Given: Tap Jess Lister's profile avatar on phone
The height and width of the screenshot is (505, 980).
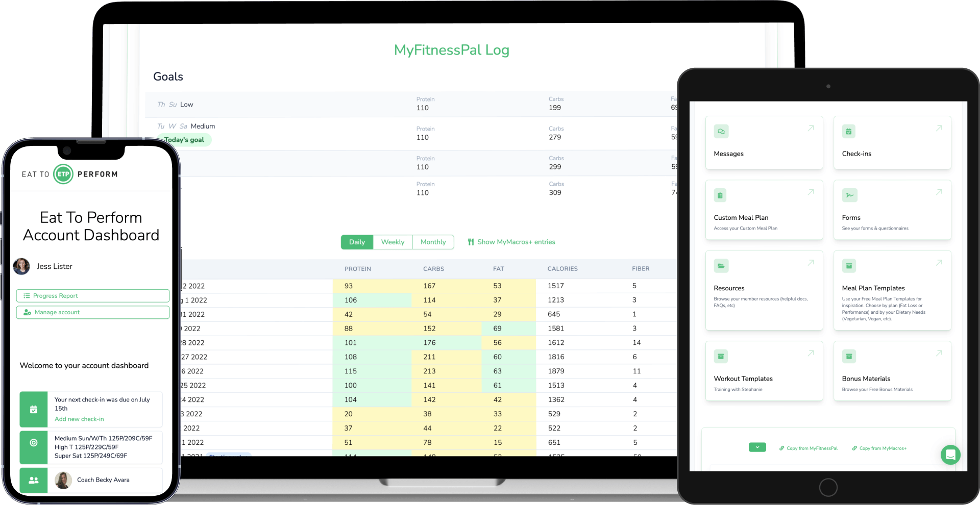Looking at the screenshot, I should pos(21,266).
